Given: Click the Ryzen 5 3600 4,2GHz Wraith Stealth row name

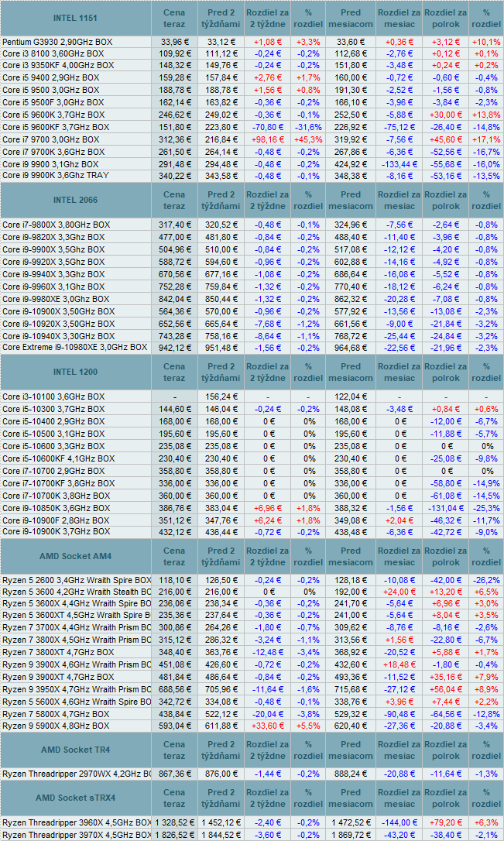Looking at the screenshot, I should (x=77, y=592).
